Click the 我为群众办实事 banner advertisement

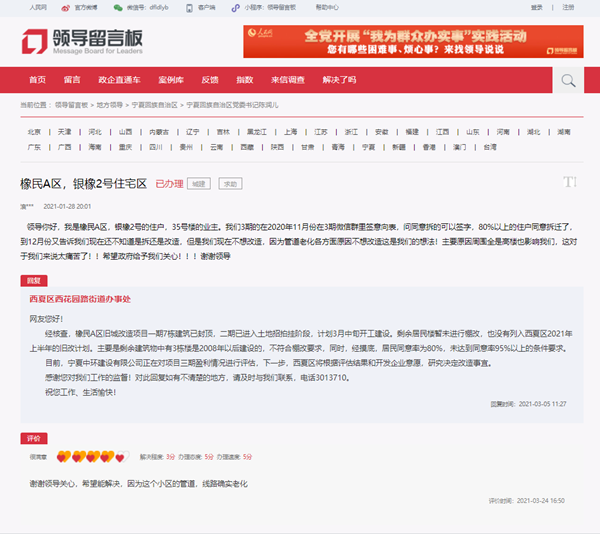point(412,43)
